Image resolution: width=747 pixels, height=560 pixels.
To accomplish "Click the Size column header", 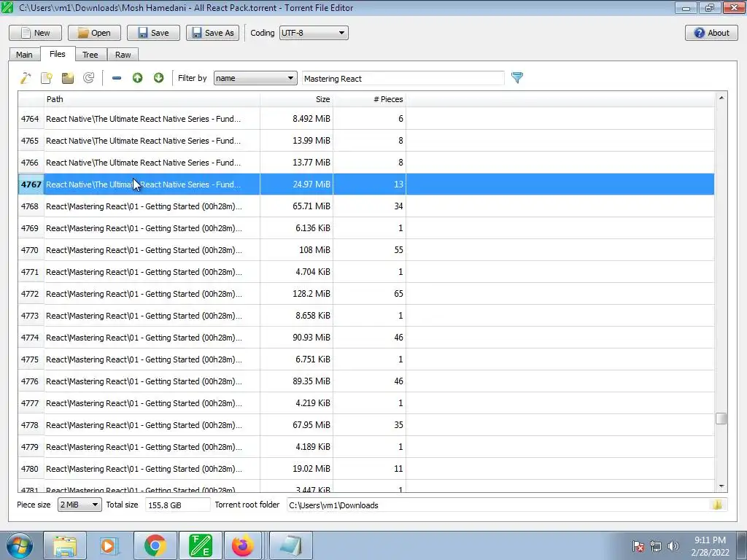I will coord(296,99).
